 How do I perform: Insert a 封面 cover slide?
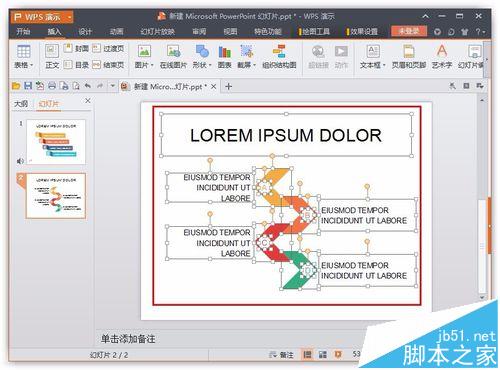(76, 49)
